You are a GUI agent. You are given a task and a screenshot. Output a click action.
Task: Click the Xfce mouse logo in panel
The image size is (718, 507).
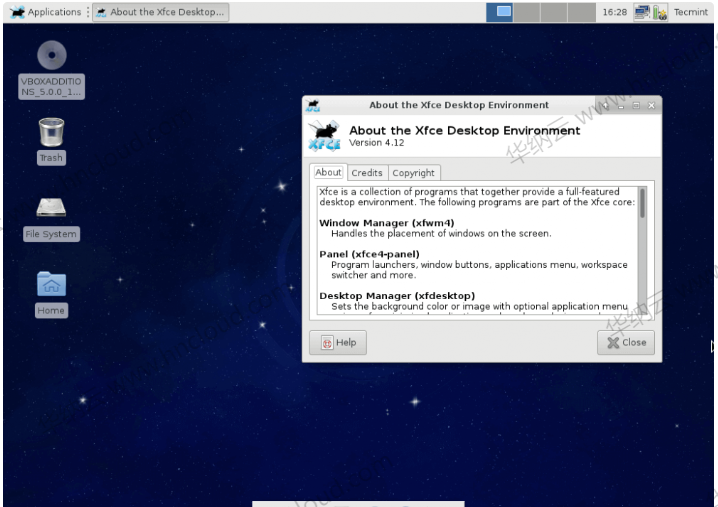[17, 12]
